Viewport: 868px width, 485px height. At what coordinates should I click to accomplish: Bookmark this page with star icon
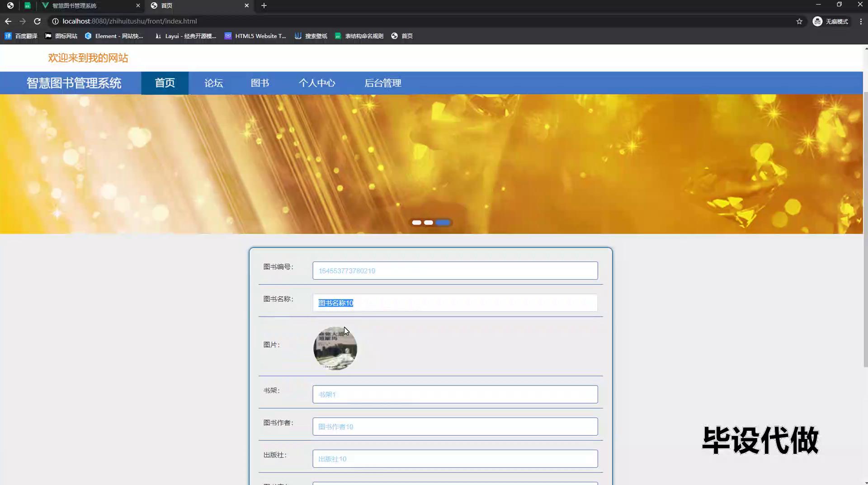coord(799,21)
